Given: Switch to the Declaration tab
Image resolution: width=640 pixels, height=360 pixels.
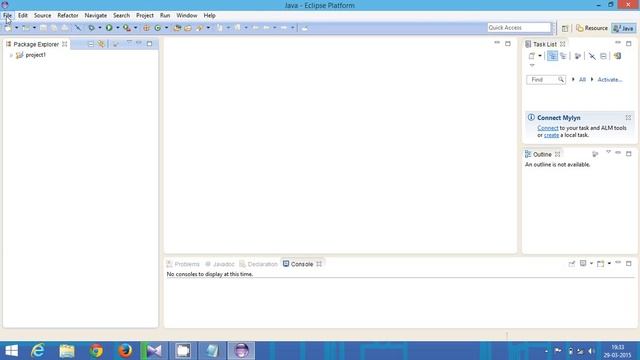Looking at the screenshot, I should pyautogui.click(x=258, y=264).
